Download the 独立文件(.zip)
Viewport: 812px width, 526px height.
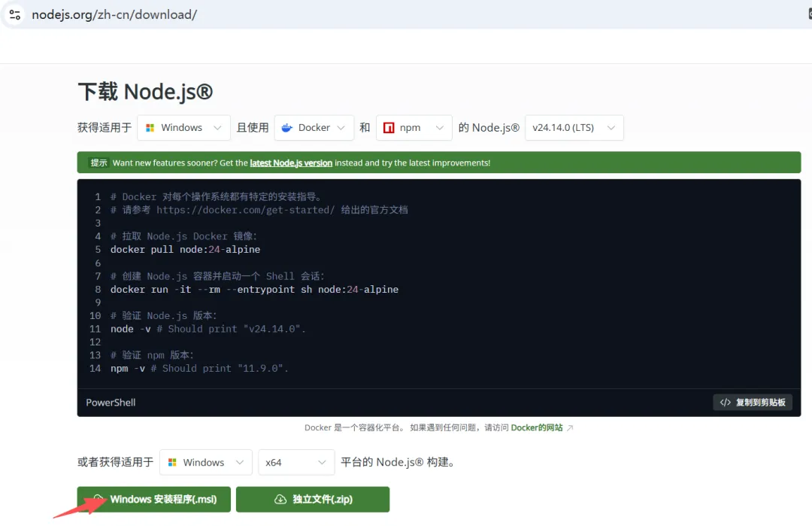(x=313, y=499)
